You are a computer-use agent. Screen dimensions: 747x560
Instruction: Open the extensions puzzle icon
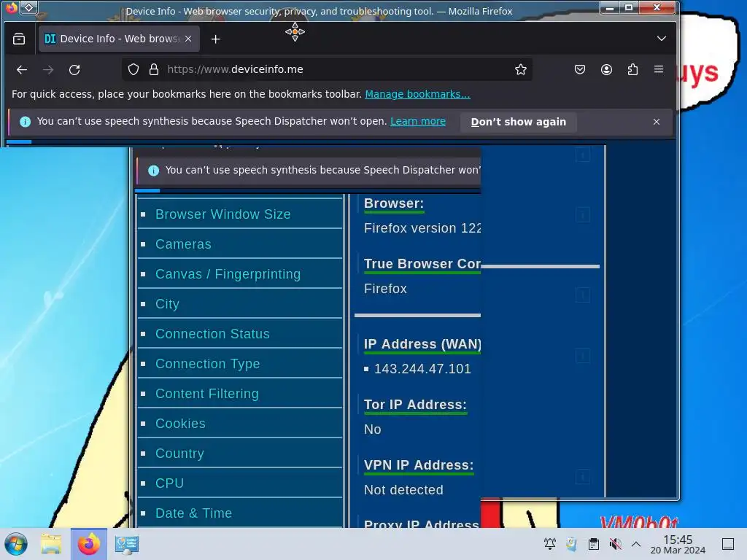click(x=632, y=69)
